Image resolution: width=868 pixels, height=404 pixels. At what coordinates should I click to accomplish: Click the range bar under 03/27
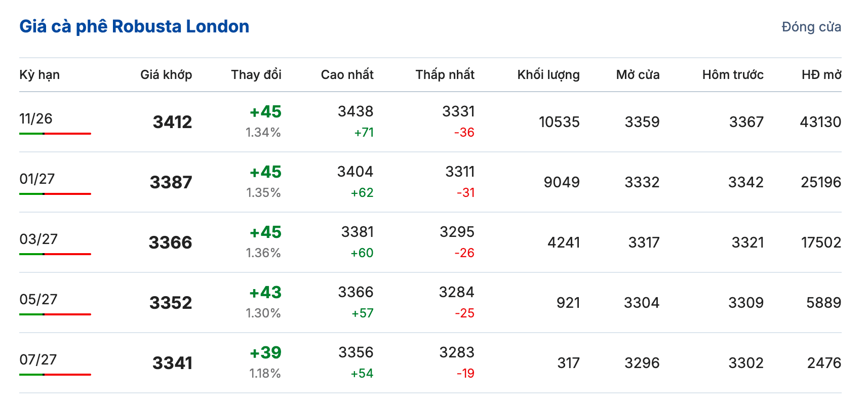(x=55, y=254)
